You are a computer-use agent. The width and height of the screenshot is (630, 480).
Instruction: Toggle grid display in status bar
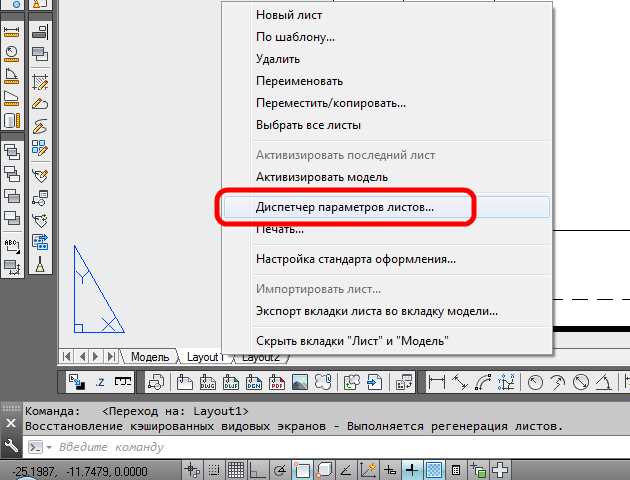click(x=236, y=470)
